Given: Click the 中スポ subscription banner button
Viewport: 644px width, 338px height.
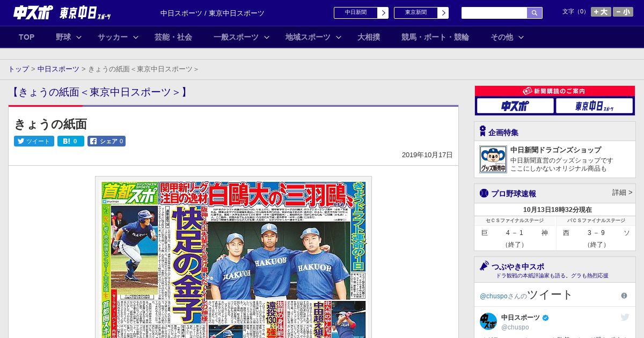Looking at the screenshot, I should pos(515,106).
